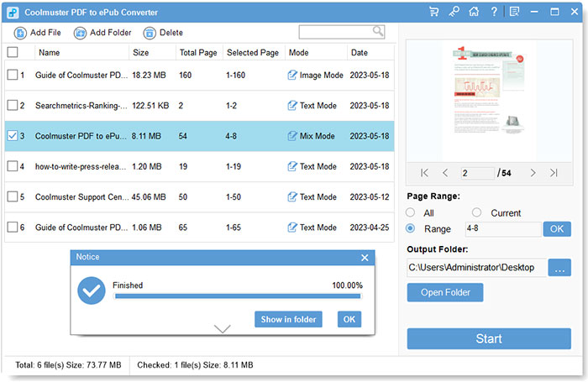Click the file search input field

click(336, 32)
